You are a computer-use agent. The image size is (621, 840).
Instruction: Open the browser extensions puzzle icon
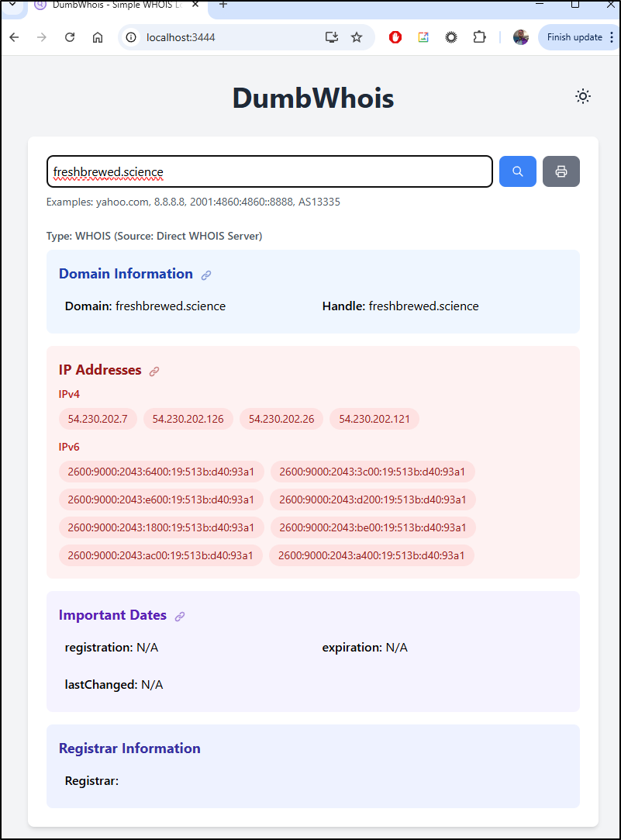[x=479, y=37]
